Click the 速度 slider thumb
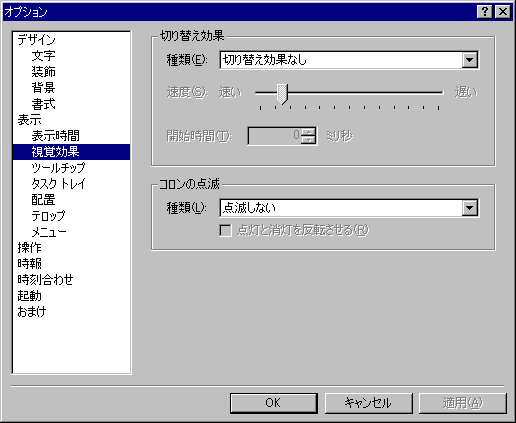Image resolution: width=516 pixels, height=423 pixels. [x=282, y=94]
